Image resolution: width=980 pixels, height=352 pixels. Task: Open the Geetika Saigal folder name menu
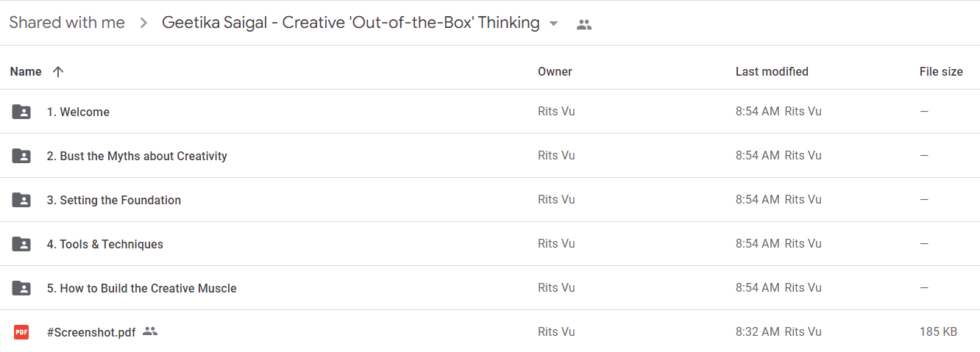point(351,23)
